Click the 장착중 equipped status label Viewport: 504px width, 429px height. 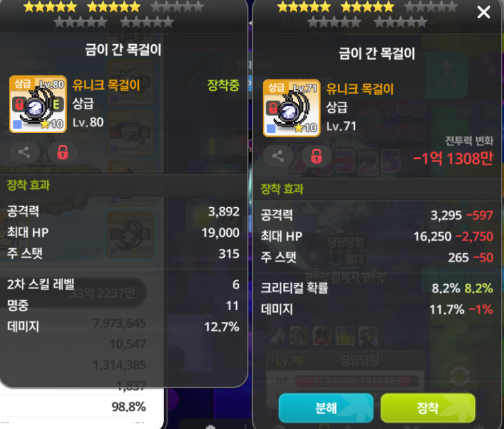224,85
